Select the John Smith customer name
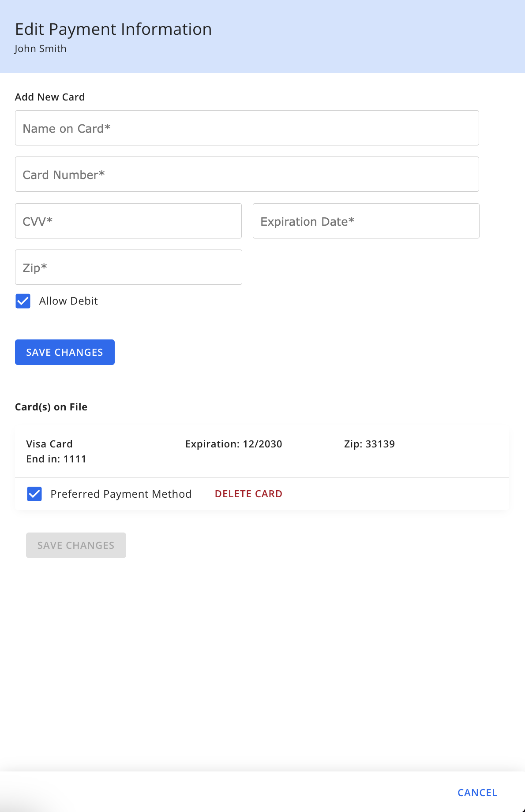Screen dimensions: 525x812 [41, 48]
